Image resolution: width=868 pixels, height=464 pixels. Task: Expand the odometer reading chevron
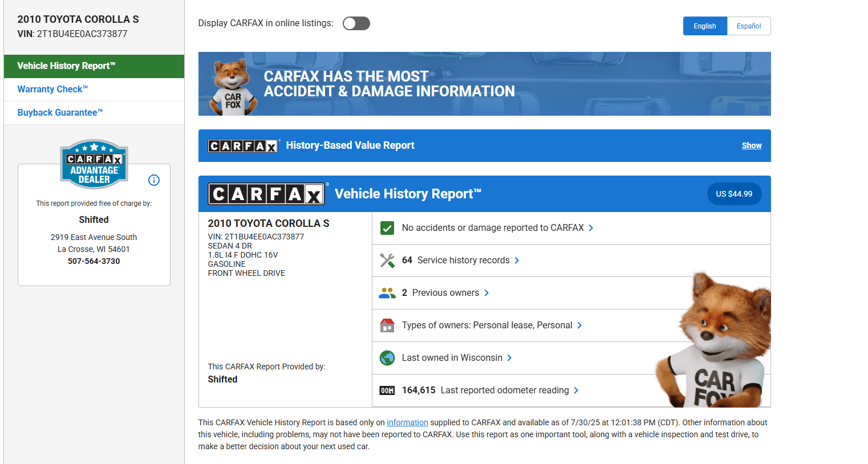pyautogui.click(x=576, y=390)
